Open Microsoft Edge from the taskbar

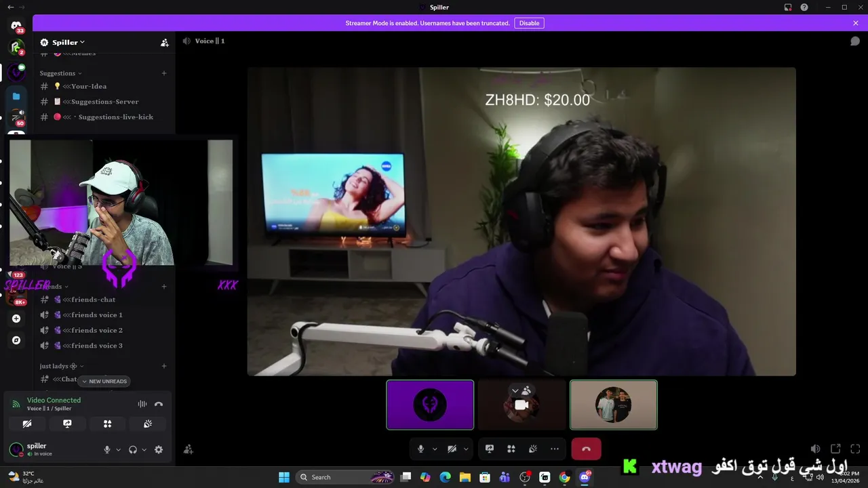click(x=445, y=477)
